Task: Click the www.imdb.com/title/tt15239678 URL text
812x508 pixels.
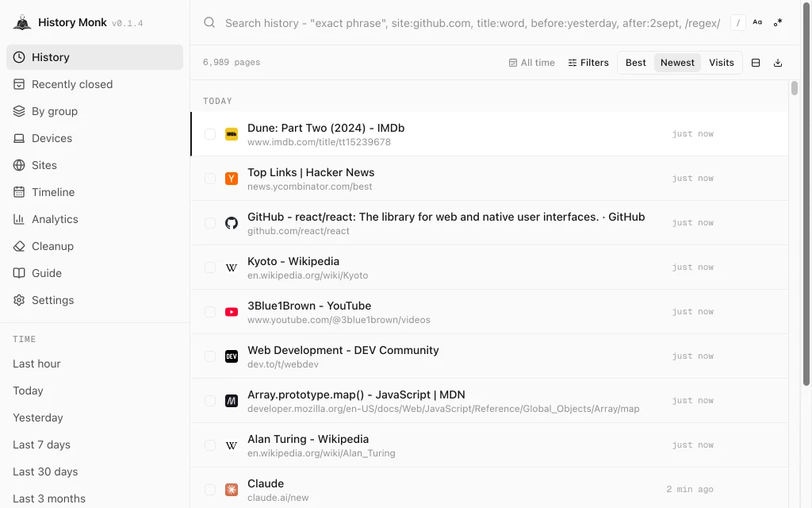Action: pyautogui.click(x=319, y=142)
